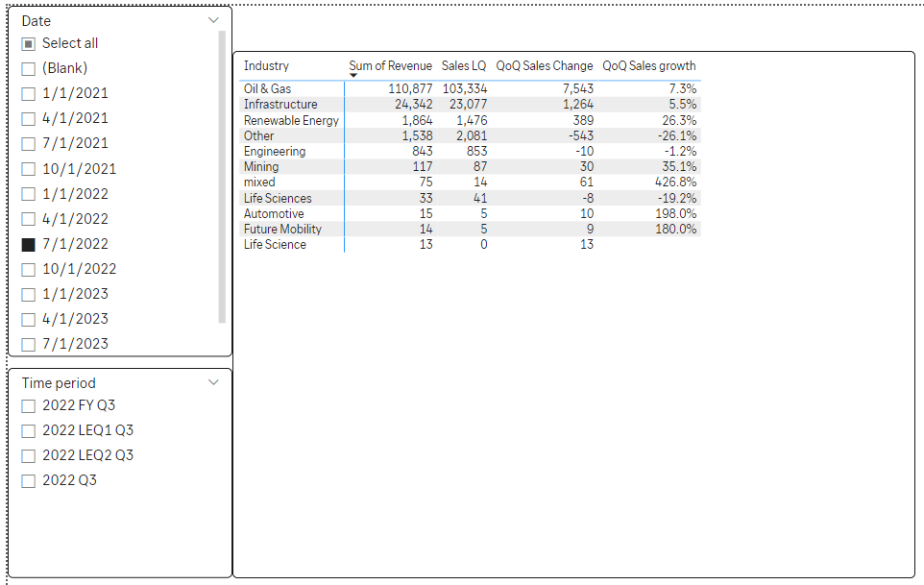Check the 1/1/2022 date checkbox

(x=28, y=194)
